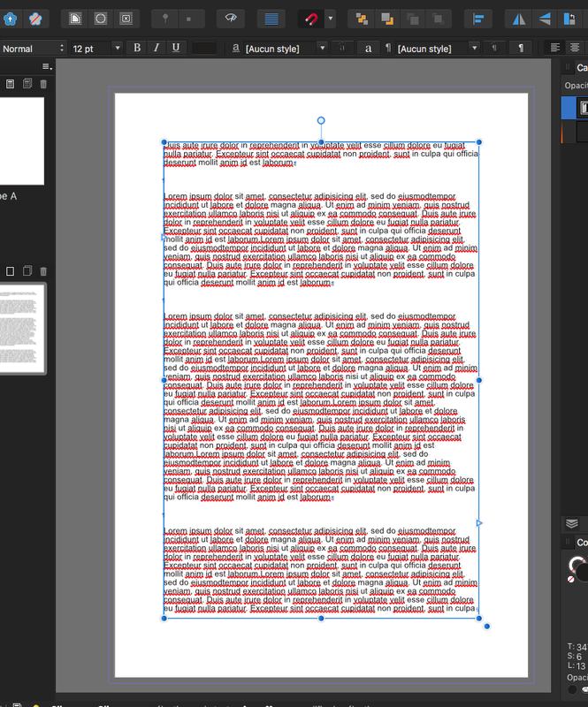This screenshot has width=588, height=707.
Task: Expand the paragraph style dropdown arrow
Action: [474, 48]
